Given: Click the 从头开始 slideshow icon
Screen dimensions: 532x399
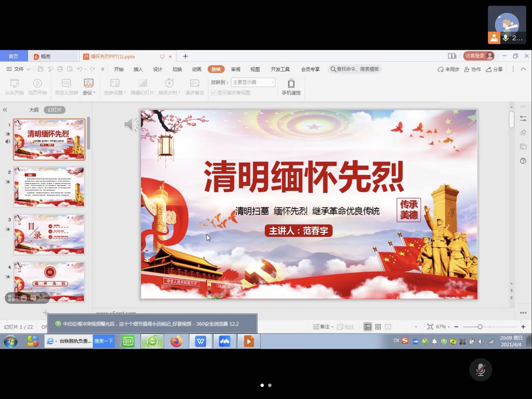Looking at the screenshot, I should tap(14, 83).
